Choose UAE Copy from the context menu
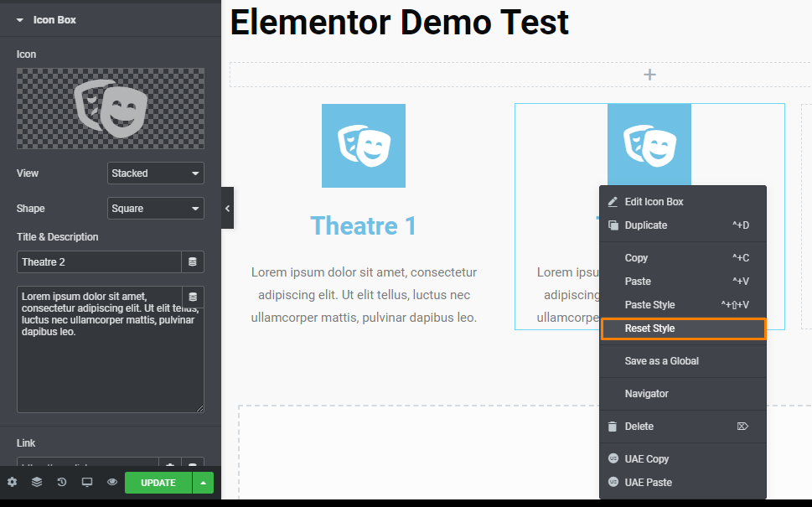Viewport: 812px width, 507px height. click(x=683, y=459)
